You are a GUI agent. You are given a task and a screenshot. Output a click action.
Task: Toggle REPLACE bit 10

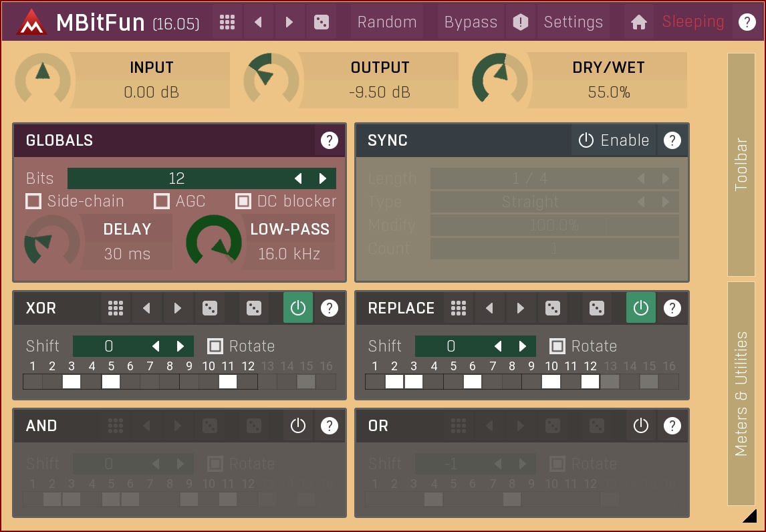coord(551,382)
